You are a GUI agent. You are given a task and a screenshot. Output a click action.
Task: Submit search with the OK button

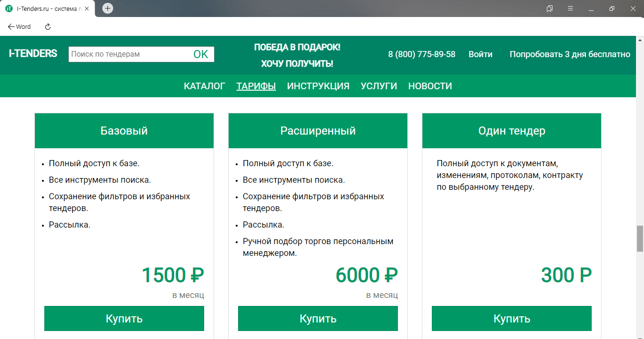(201, 54)
